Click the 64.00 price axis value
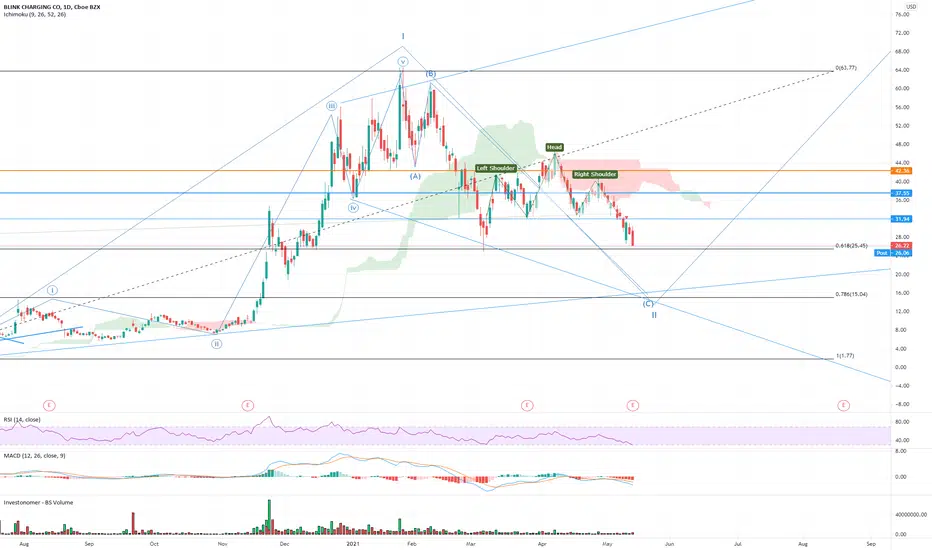932x550 pixels. (902, 70)
